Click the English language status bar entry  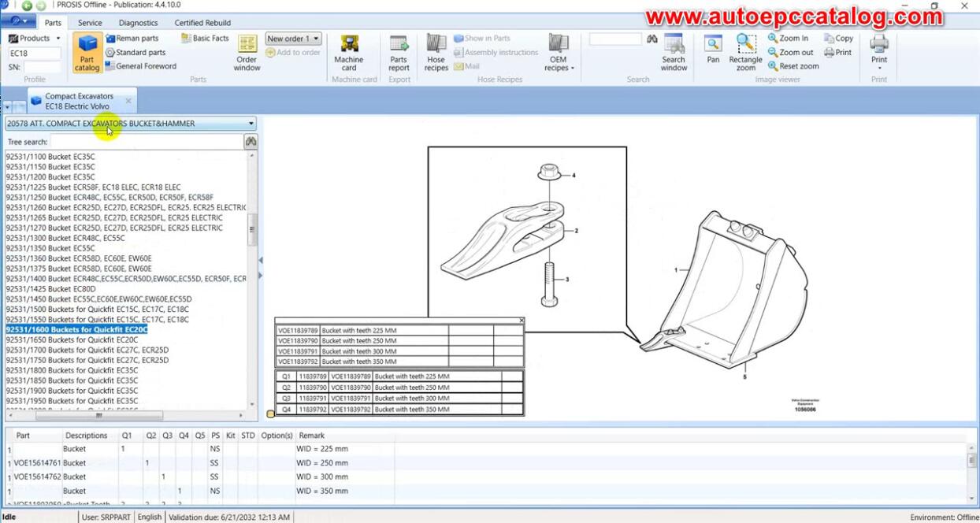click(x=149, y=517)
